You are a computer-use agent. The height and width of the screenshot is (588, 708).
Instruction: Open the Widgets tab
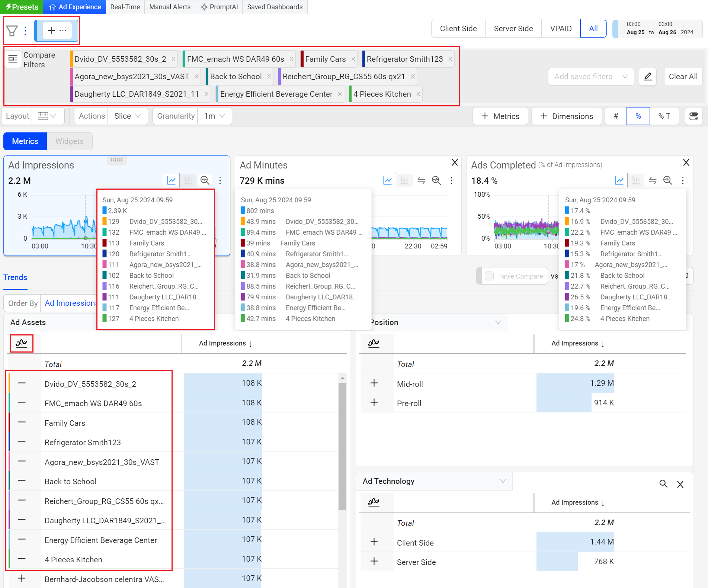(x=70, y=142)
